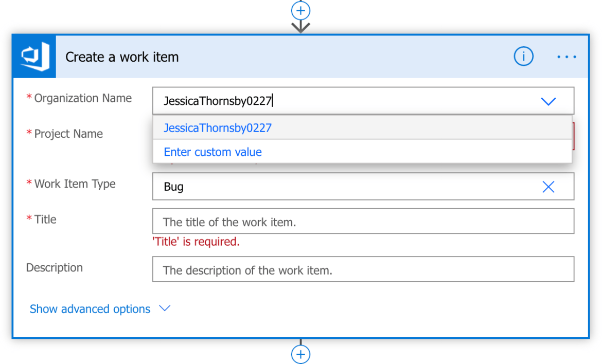
Task: Click the plus icon below the action card
Action: tap(301, 354)
